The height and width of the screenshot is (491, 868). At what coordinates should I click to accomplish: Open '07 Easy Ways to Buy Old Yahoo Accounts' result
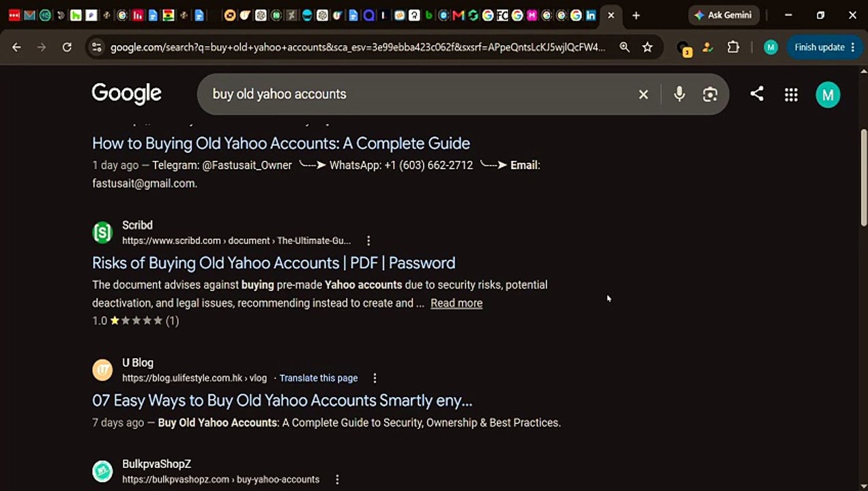tap(283, 400)
